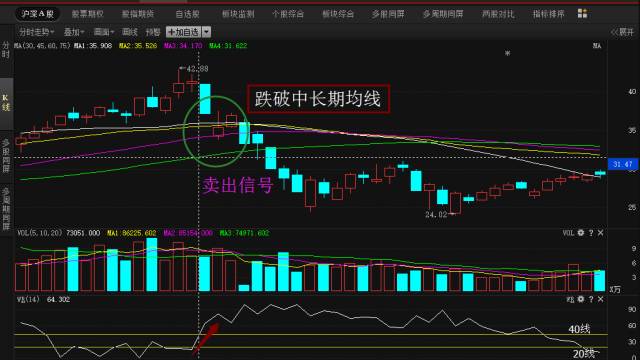This screenshot has width=640, height=360.
Task: Expand the 叠加 dropdown menu
Action: point(74,32)
